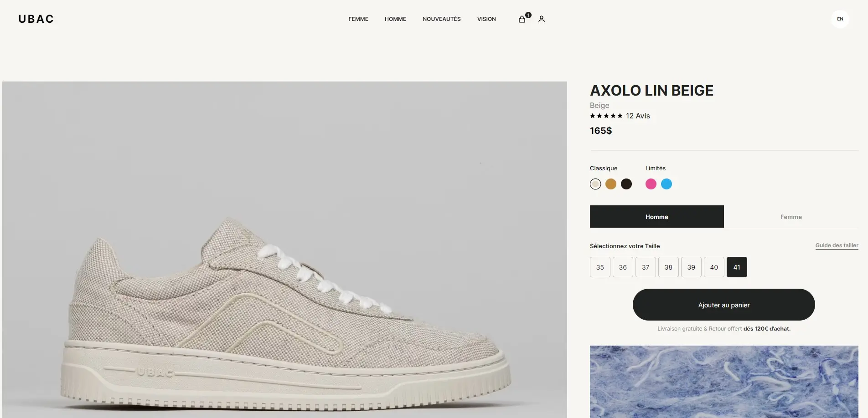Go to NOUVEAUTÉS section
This screenshot has height=418, width=868.
pyautogui.click(x=442, y=19)
